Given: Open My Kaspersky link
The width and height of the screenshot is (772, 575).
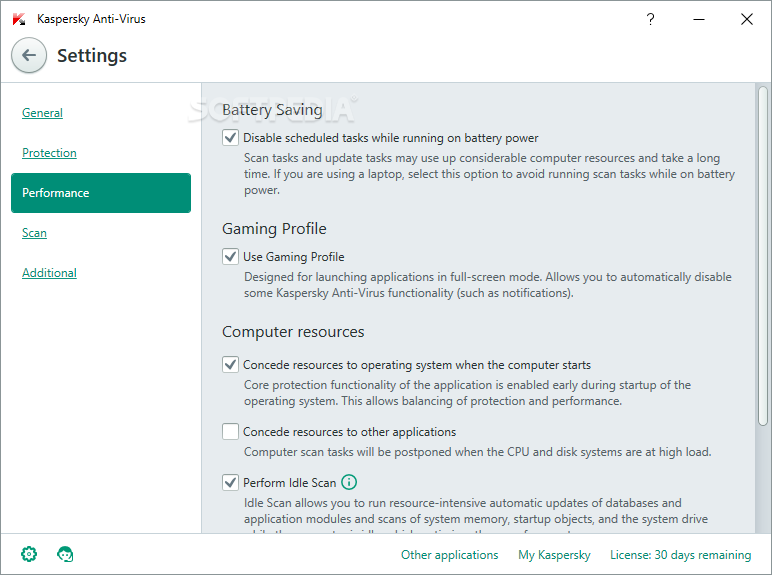Looking at the screenshot, I should pos(554,555).
